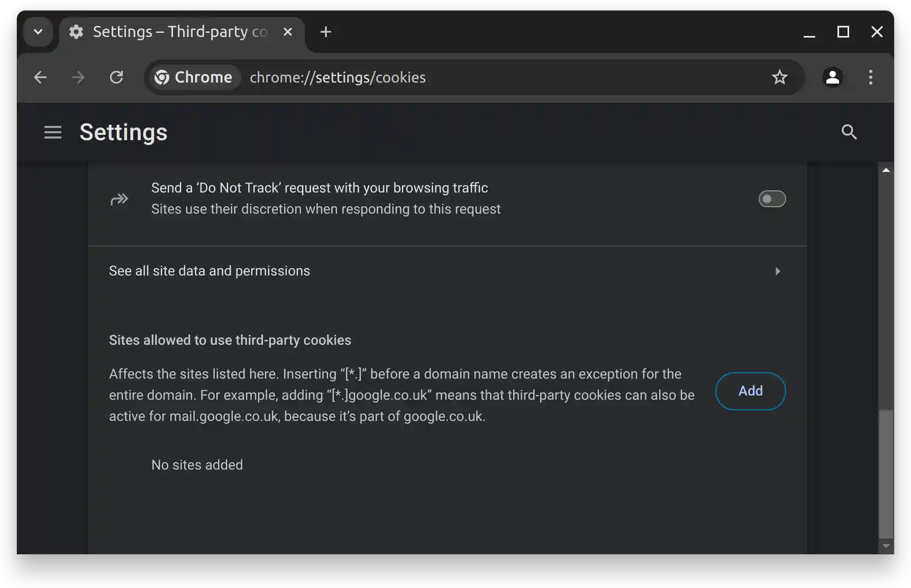This screenshot has width=911, height=588.
Task: Click inside the address bar
Action: [476, 77]
